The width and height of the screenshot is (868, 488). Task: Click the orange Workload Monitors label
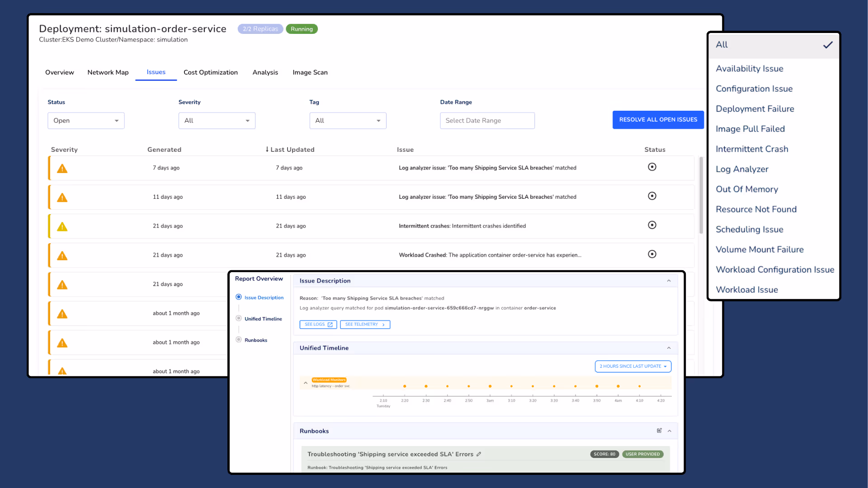click(x=329, y=380)
